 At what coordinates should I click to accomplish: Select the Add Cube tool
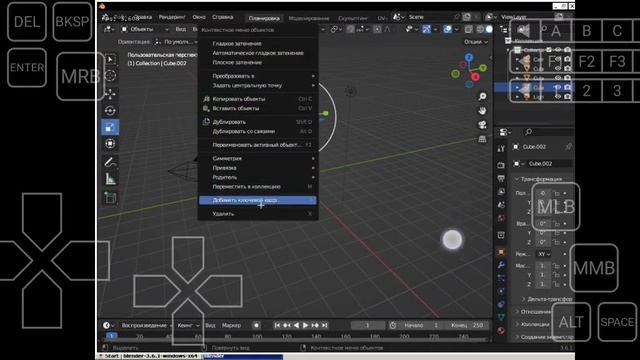[110, 198]
